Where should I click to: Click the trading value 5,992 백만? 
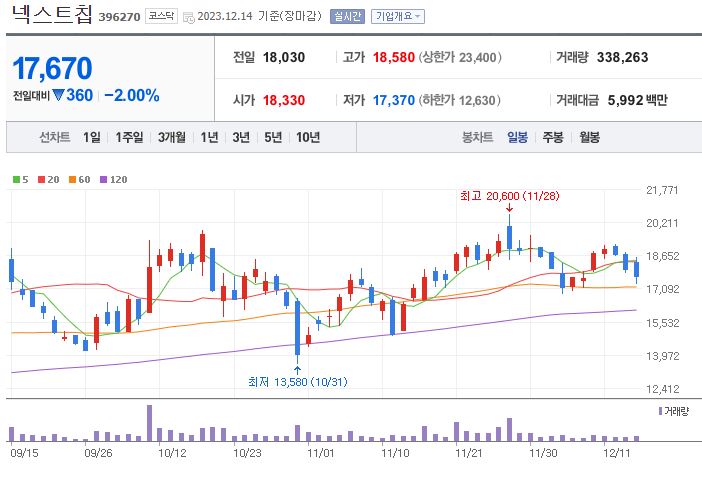click(x=638, y=100)
